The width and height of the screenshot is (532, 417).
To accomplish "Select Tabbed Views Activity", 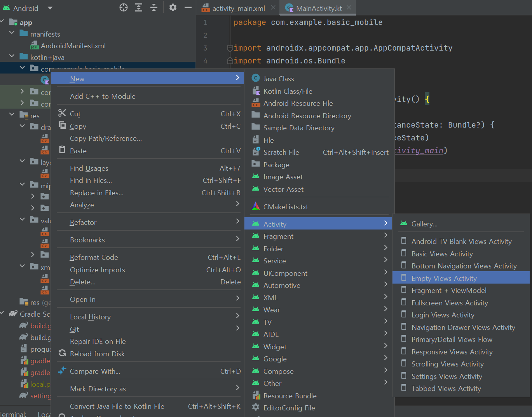I will (461, 388).
